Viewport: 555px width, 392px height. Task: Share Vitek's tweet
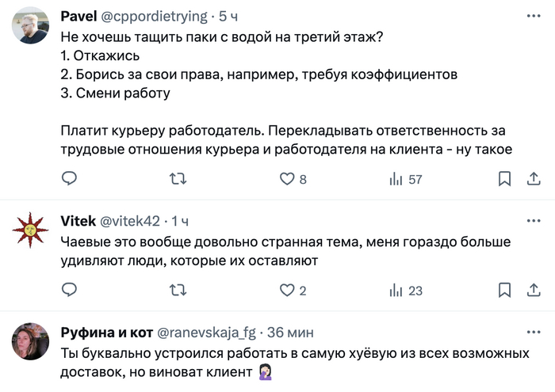[x=530, y=291]
